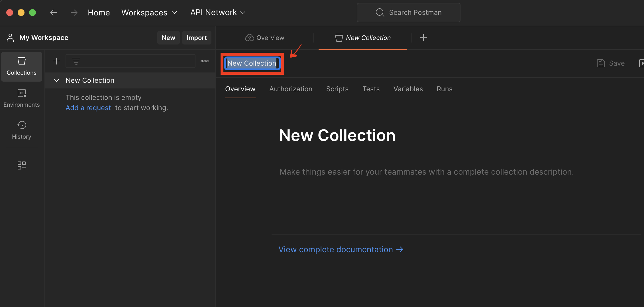Open the Home page
The image size is (644, 307).
point(99,13)
